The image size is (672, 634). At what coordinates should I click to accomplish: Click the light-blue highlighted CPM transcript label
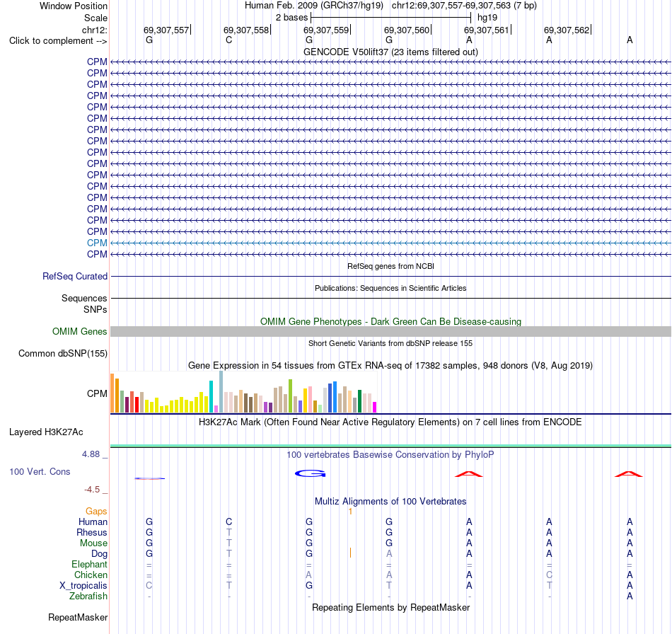97,243
